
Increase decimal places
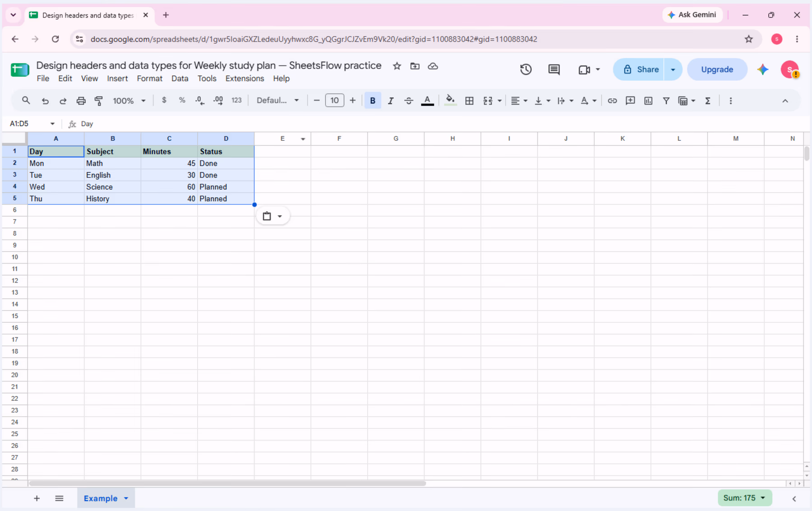click(218, 100)
